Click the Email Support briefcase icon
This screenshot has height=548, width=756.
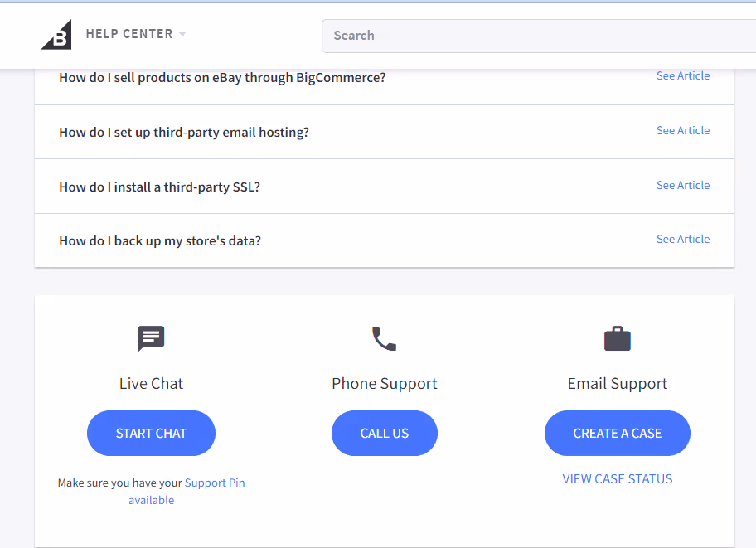tap(617, 338)
